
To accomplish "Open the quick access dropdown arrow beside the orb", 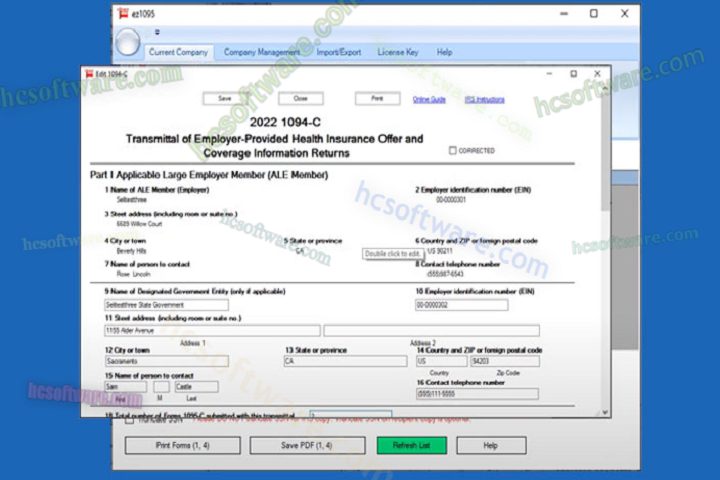I will (157, 32).
